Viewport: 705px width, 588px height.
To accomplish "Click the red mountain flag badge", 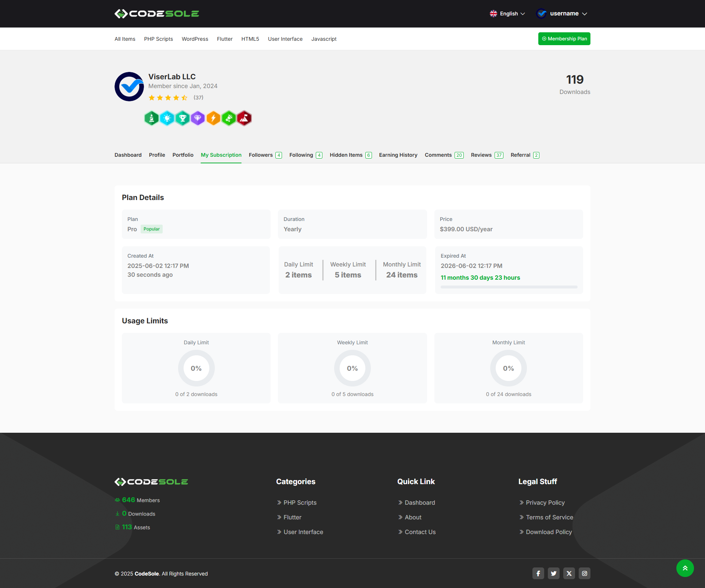I will pos(244,118).
